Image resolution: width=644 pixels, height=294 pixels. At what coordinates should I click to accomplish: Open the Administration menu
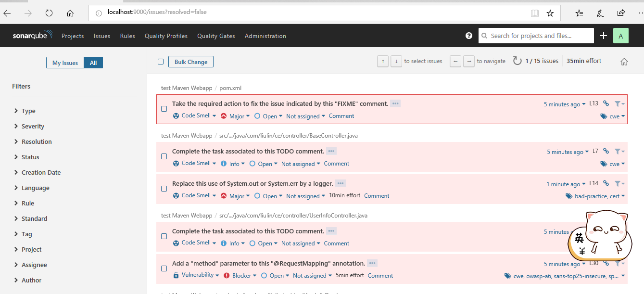pos(265,36)
